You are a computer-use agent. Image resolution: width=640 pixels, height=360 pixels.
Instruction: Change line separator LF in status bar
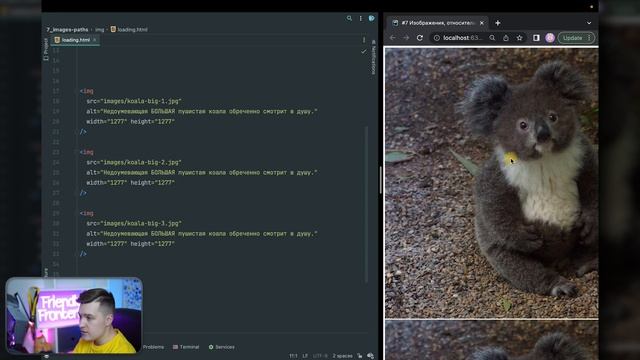click(305, 356)
